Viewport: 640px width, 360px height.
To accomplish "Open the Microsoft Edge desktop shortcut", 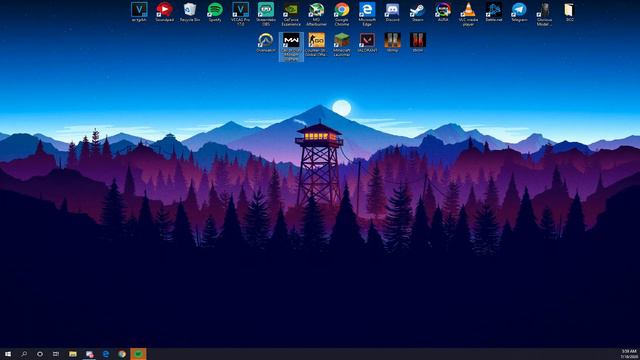I will coord(367,14).
